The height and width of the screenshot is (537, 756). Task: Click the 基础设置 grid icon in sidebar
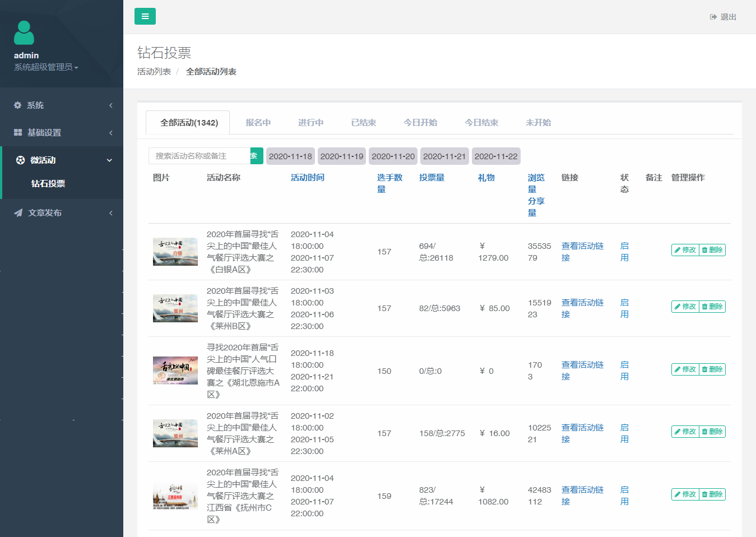18,133
